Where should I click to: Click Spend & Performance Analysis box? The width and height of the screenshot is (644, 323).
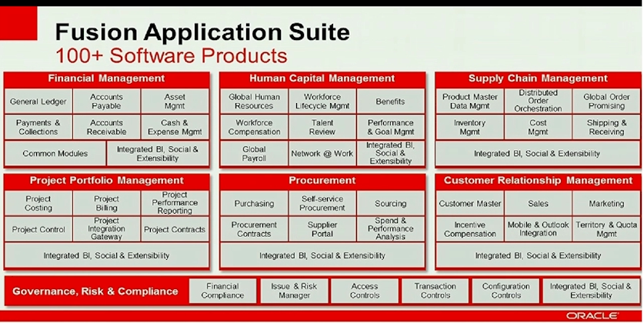390,229
